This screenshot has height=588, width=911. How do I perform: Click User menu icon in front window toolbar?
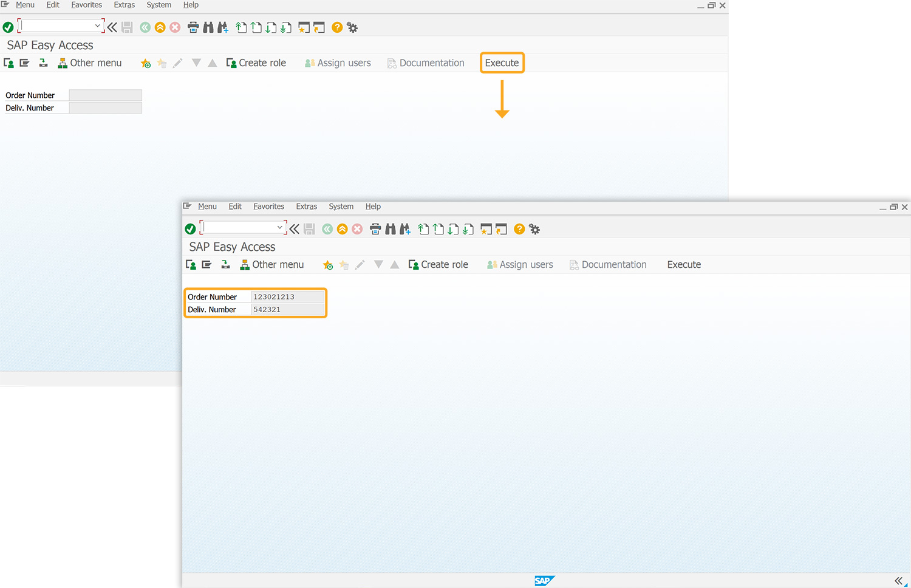(191, 265)
